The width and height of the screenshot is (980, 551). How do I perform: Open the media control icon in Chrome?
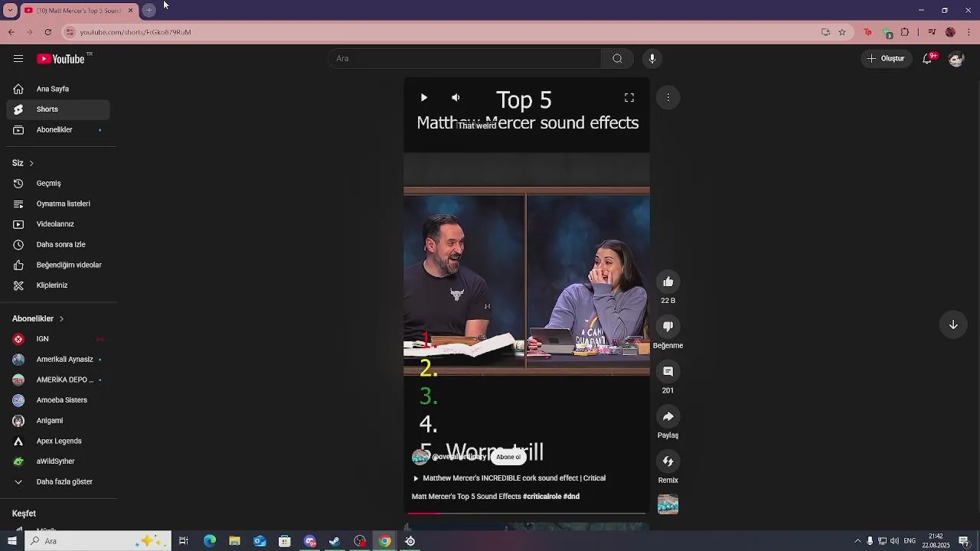click(932, 32)
